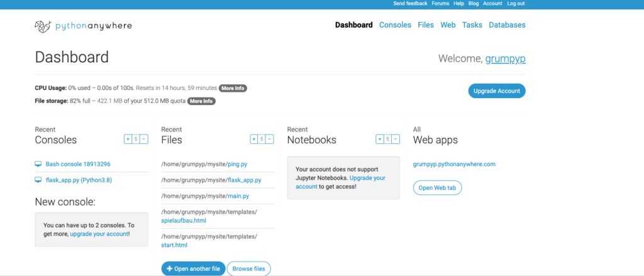The width and height of the screenshot is (644, 276).
Task: Go to the Tasks page
Action: click(472, 25)
